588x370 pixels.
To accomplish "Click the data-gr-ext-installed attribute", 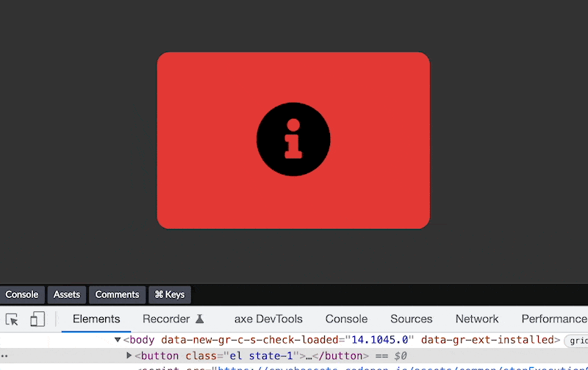I will [x=487, y=340].
